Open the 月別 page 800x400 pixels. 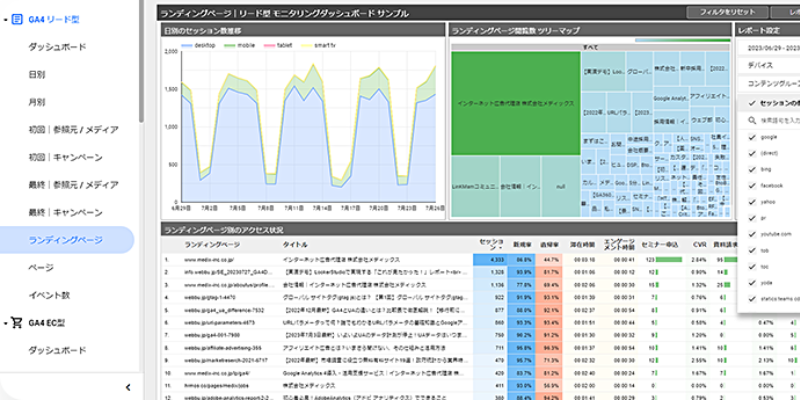pyautogui.click(x=37, y=102)
